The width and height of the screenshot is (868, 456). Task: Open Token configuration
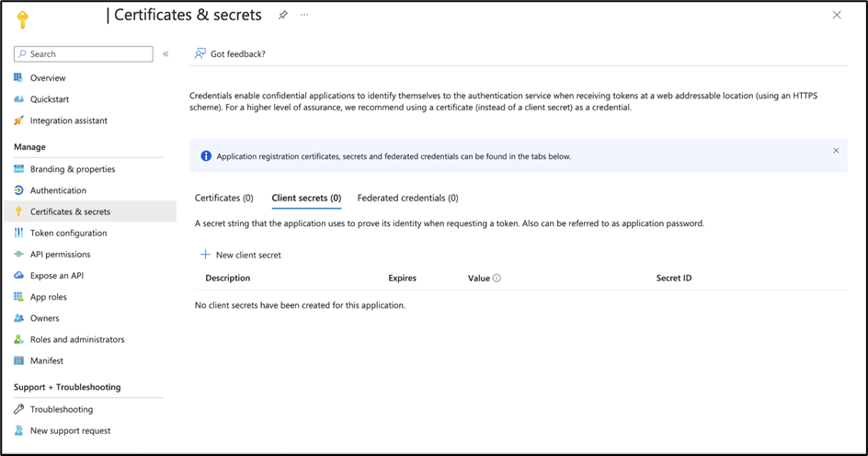click(x=68, y=233)
